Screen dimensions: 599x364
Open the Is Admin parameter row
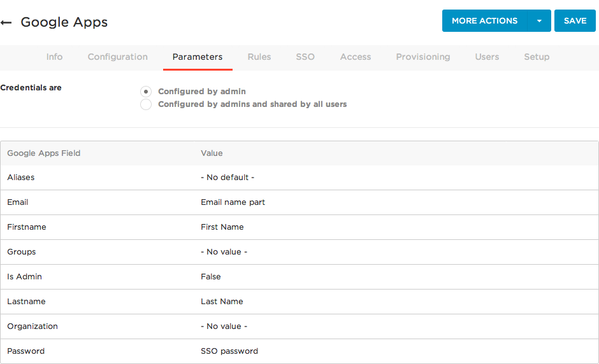click(299, 277)
